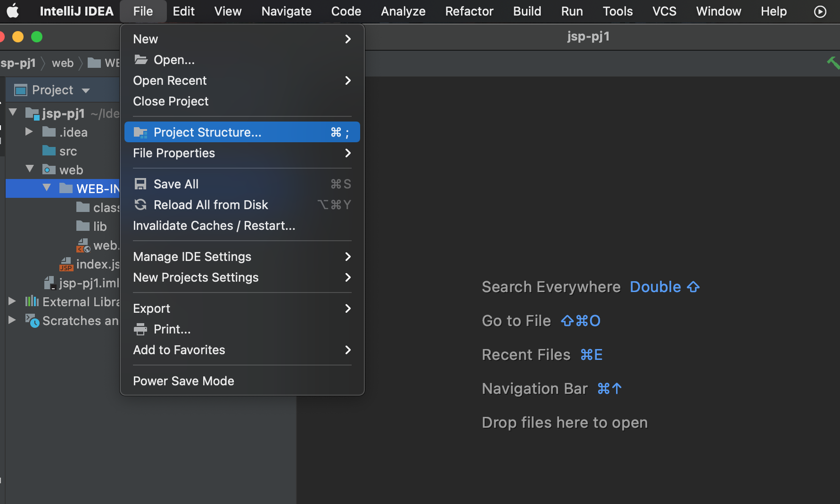
Task: Expand the Open Recent submenu
Action: [348, 81]
